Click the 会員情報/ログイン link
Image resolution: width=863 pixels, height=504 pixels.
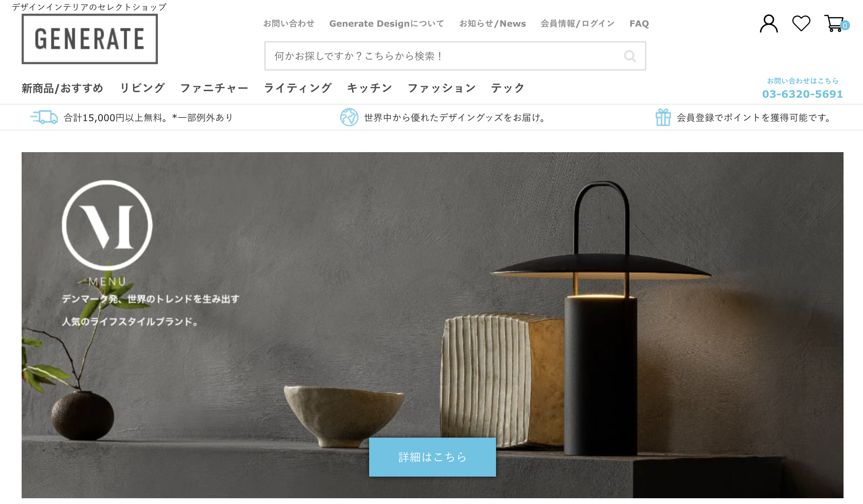tap(577, 24)
